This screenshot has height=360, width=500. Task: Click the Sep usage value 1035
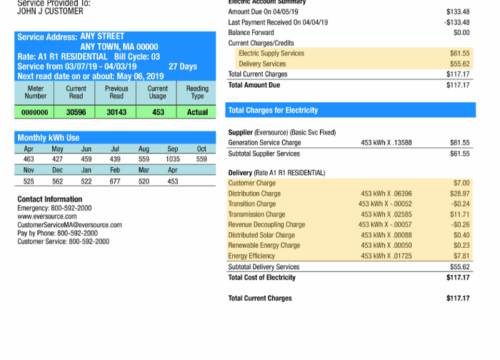coord(173,159)
